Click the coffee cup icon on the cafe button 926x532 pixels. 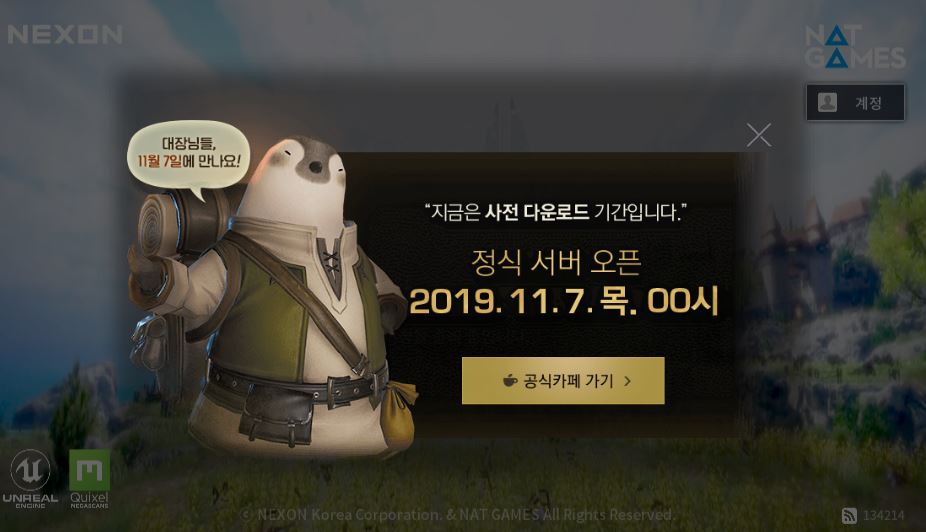509,381
